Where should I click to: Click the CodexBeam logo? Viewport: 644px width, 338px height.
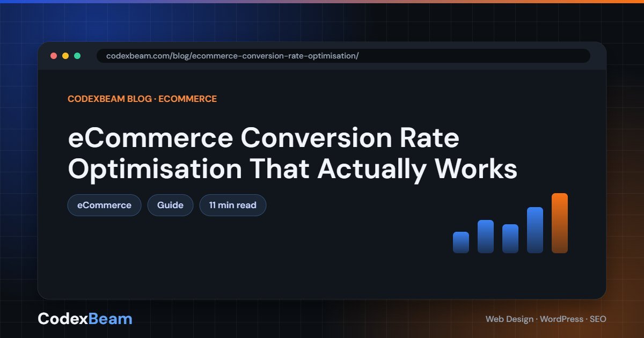[85, 319]
